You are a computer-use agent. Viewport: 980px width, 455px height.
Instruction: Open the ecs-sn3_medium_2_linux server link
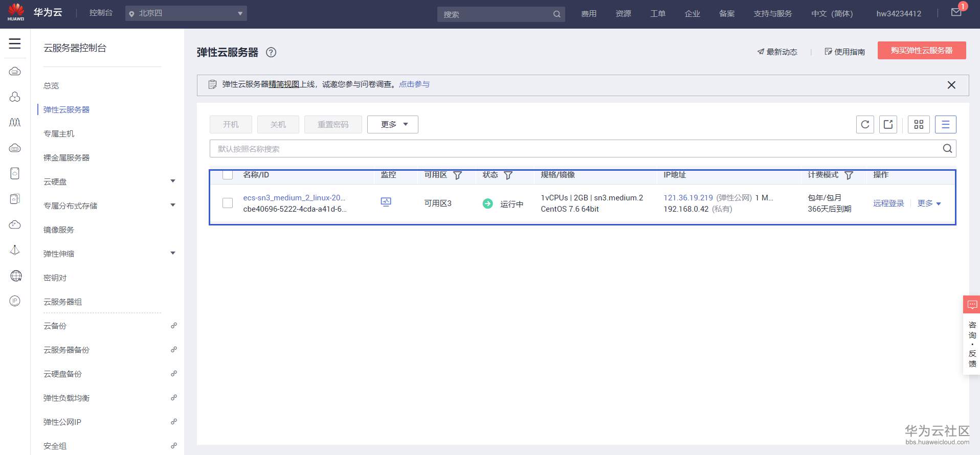pyautogui.click(x=294, y=198)
